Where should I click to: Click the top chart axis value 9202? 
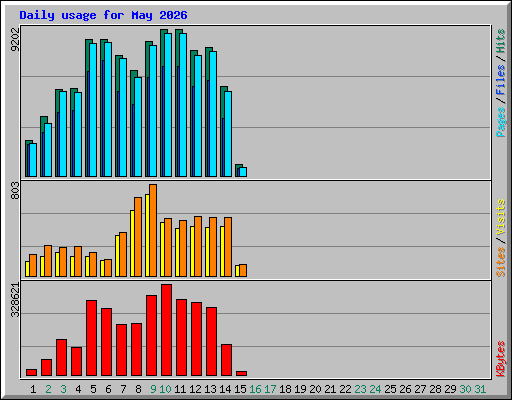[15, 40]
